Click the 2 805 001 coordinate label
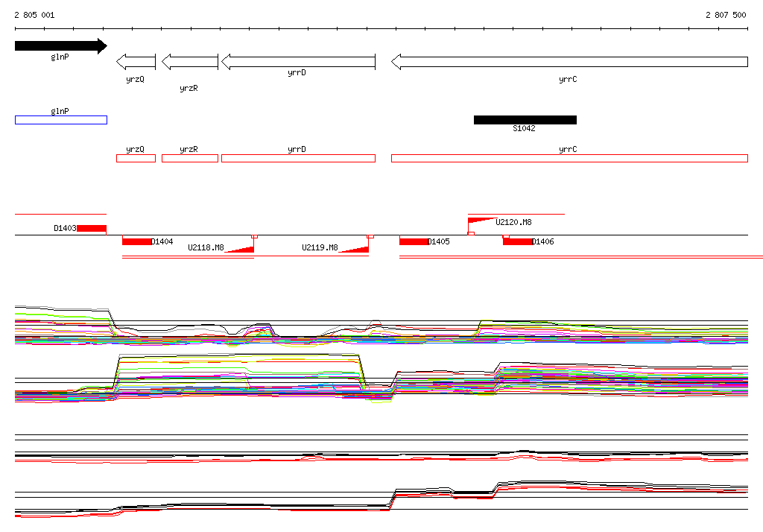Screen dimensions: 763x532 [34, 15]
